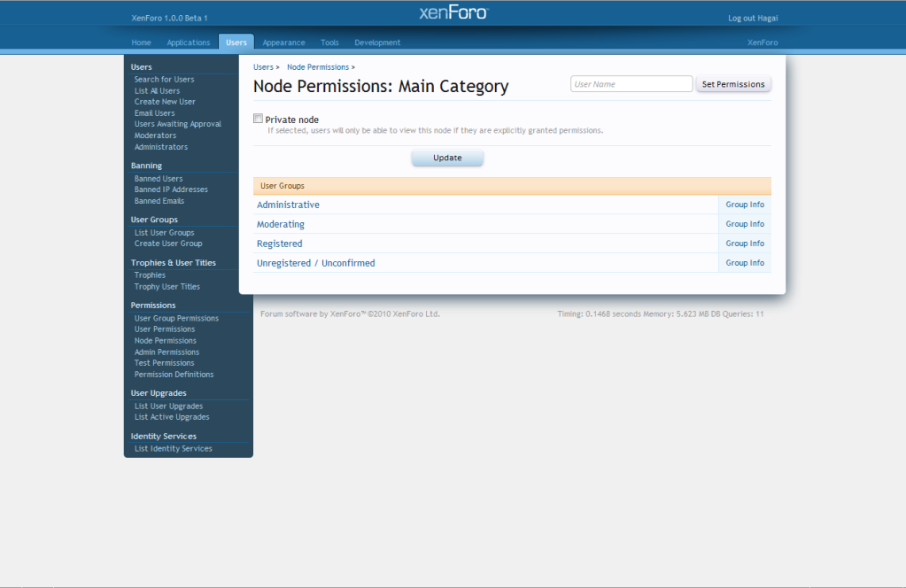Open User Group Permissions in sidebar
This screenshot has height=588, width=906.
click(x=176, y=318)
